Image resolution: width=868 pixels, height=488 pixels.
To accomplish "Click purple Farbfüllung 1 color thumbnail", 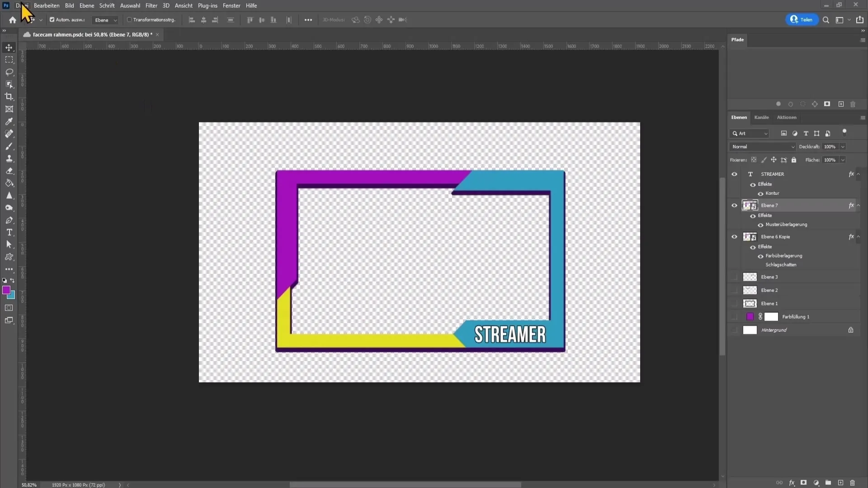I will [750, 317].
